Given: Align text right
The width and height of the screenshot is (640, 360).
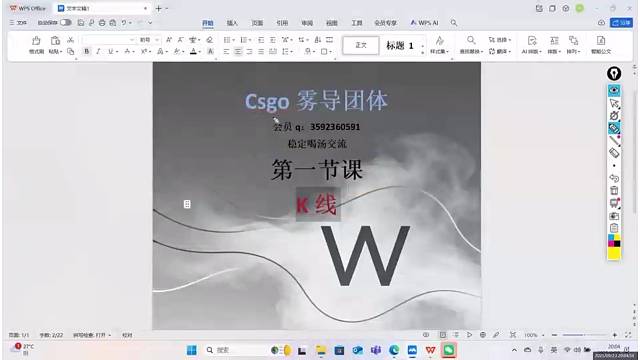Looking at the screenshot, I should pyautogui.click(x=249, y=51).
